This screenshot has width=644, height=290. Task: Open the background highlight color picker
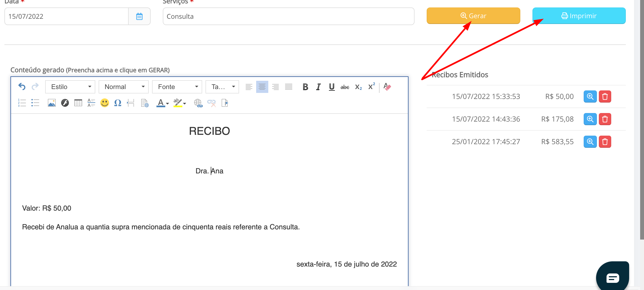180,103
